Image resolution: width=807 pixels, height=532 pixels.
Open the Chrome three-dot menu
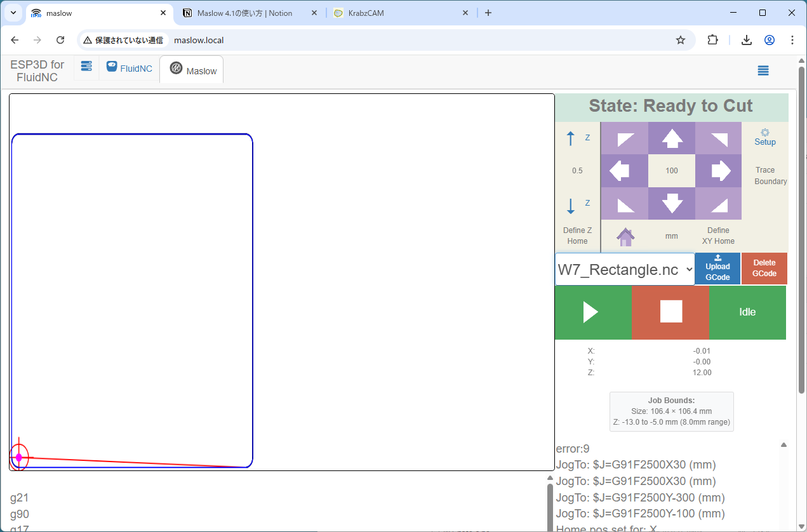pyautogui.click(x=792, y=40)
